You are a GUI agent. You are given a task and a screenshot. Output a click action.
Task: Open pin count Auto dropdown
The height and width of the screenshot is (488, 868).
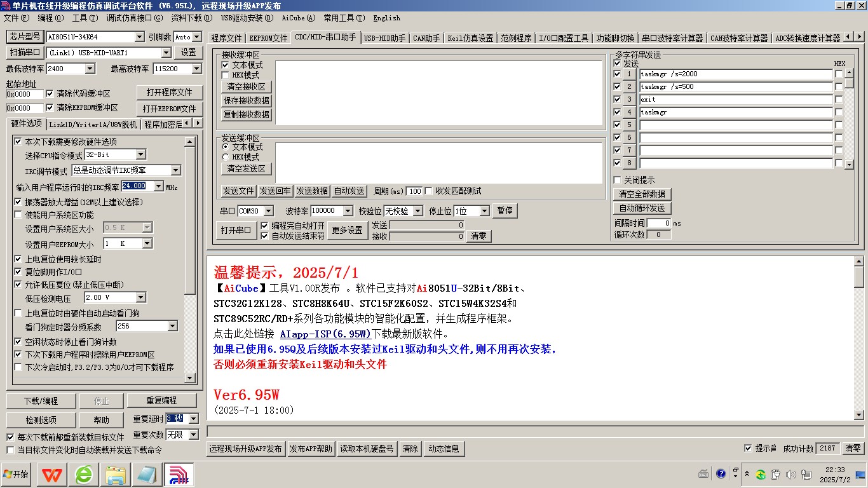tap(196, 37)
